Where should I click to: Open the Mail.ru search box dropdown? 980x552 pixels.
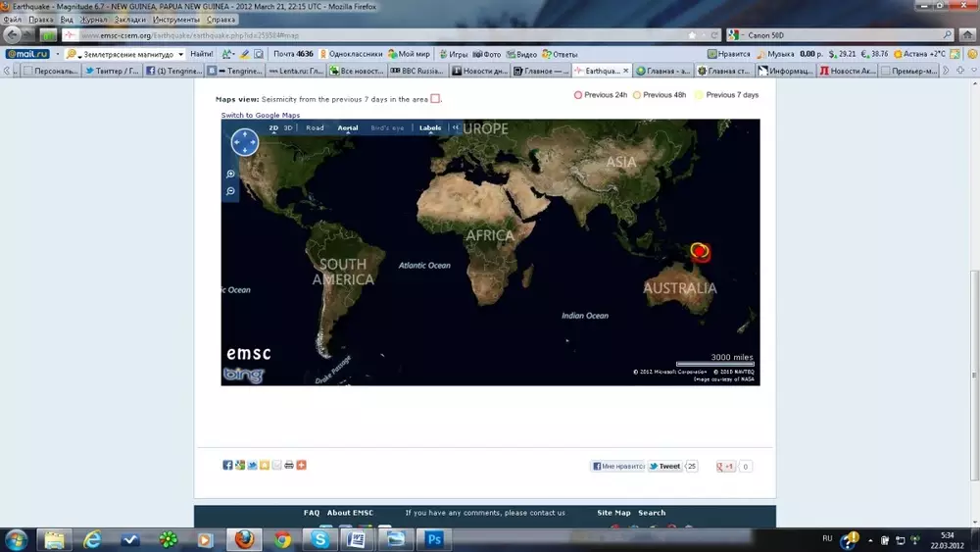[x=181, y=54]
